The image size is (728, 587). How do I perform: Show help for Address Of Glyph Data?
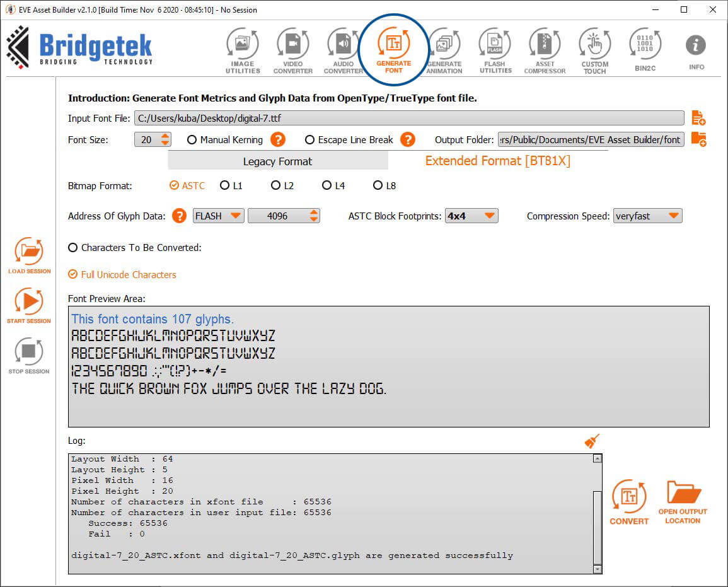click(x=179, y=216)
